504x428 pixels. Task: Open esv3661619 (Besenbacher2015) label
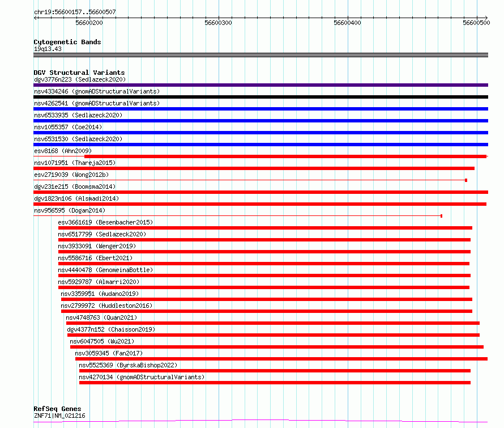(105, 222)
